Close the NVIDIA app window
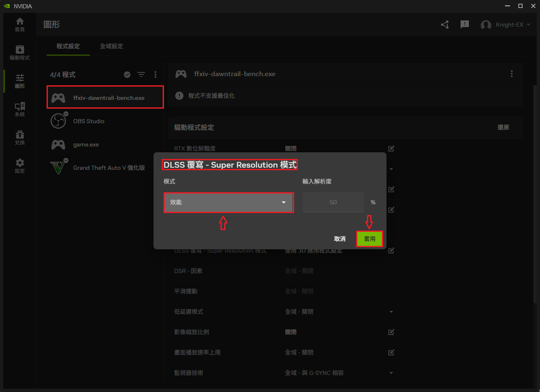 [x=532, y=6]
